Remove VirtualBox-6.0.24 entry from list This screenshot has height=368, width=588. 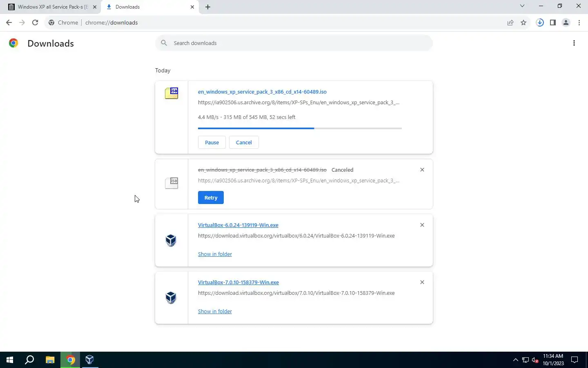422,225
